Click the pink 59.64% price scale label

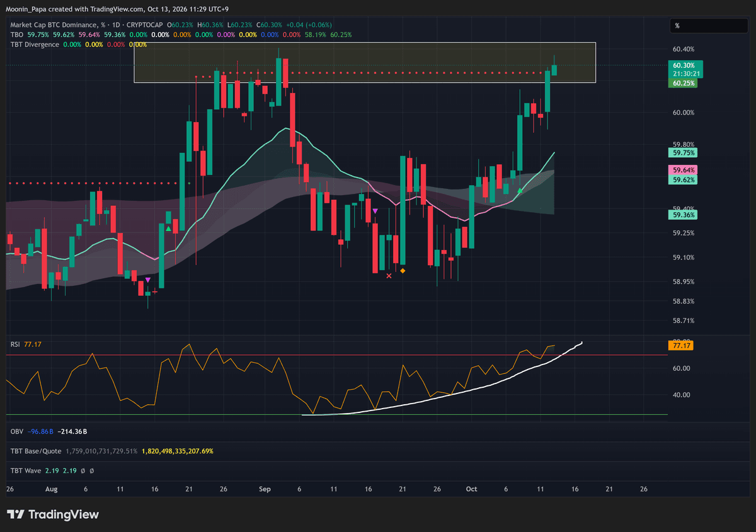pyautogui.click(x=684, y=170)
